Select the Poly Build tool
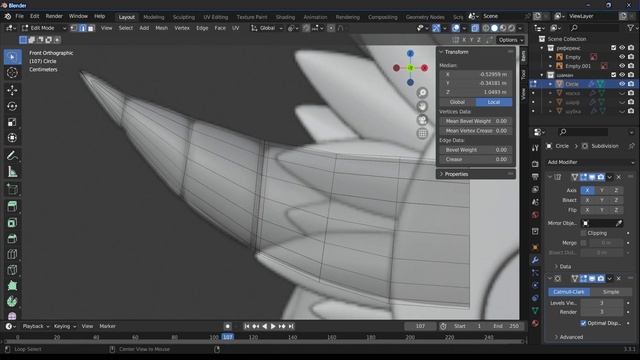This screenshot has height=360, width=640. 12,286
